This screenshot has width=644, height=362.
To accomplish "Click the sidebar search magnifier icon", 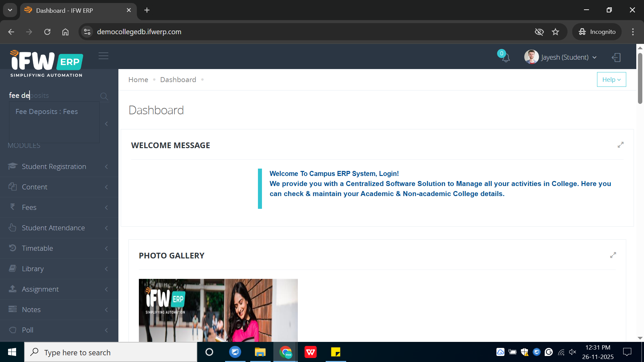I will [104, 96].
